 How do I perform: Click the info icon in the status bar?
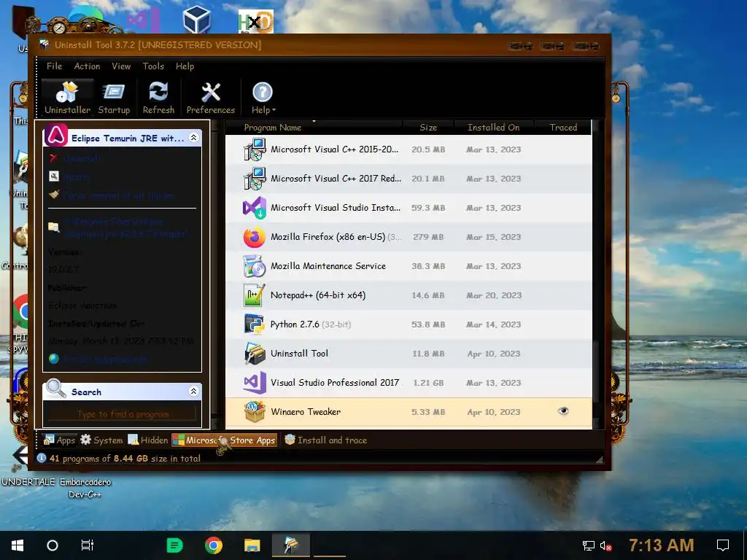coord(42,458)
